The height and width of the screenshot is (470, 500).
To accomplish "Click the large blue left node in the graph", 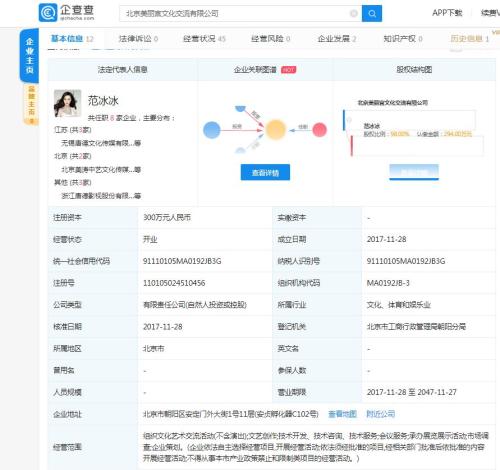I will tap(212, 130).
